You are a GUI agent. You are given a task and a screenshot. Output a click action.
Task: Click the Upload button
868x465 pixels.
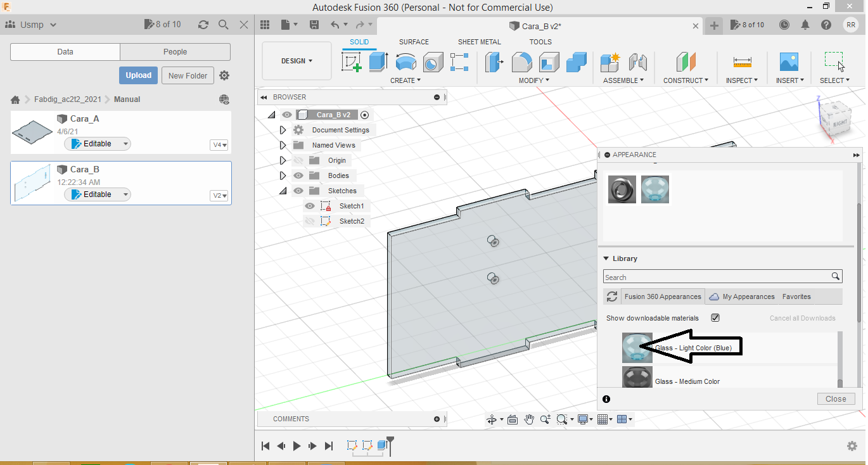[138, 75]
